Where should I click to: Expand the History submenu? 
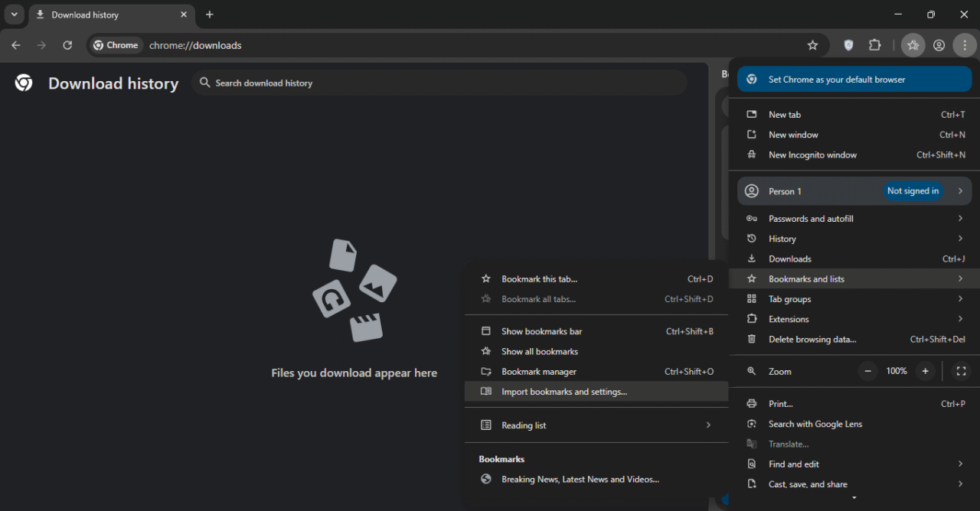tap(854, 239)
